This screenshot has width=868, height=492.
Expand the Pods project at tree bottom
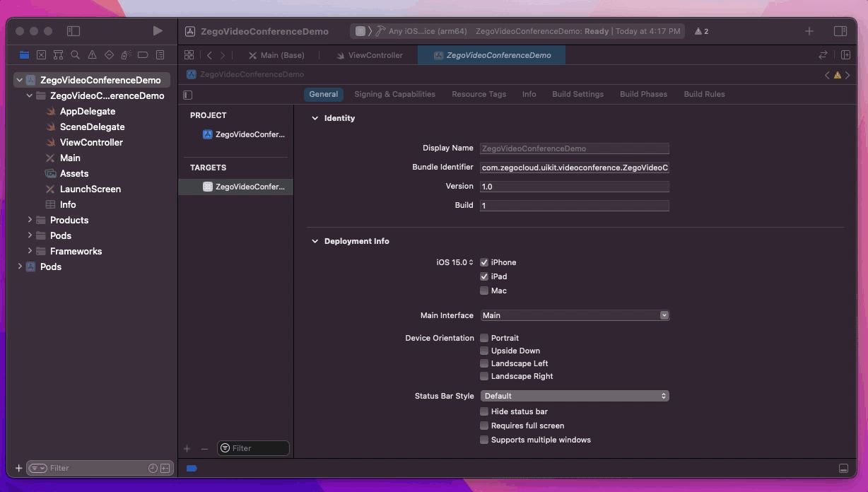[x=20, y=266]
